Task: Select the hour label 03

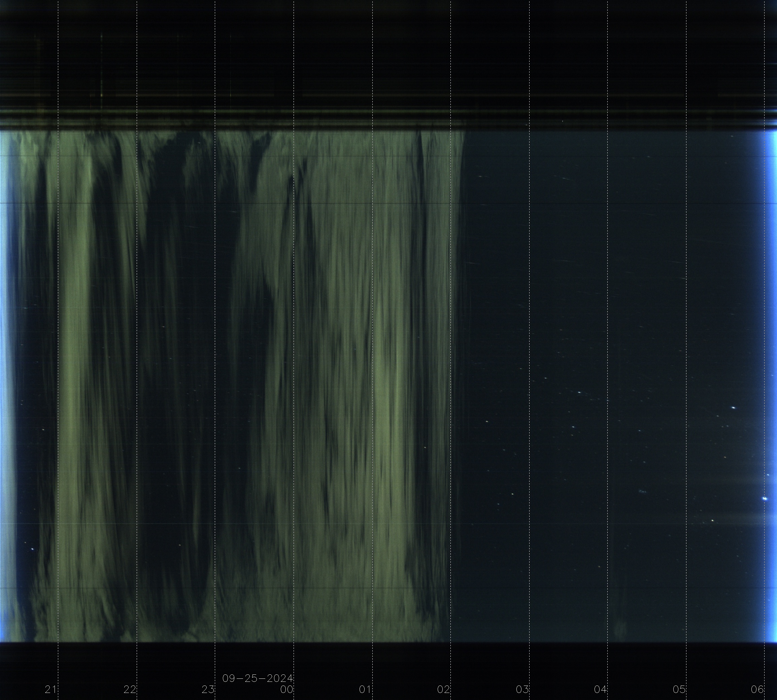Action: [522, 689]
